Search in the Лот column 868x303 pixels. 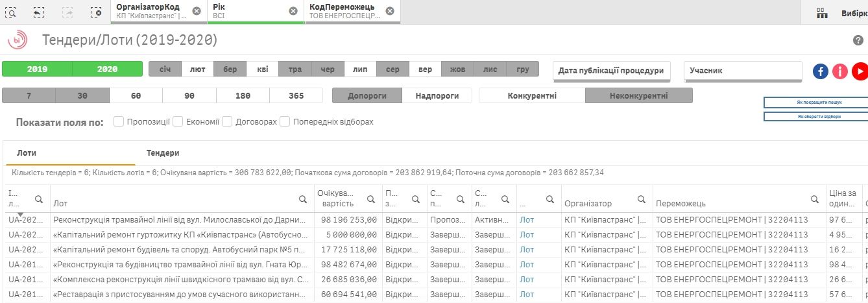point(303,199)
